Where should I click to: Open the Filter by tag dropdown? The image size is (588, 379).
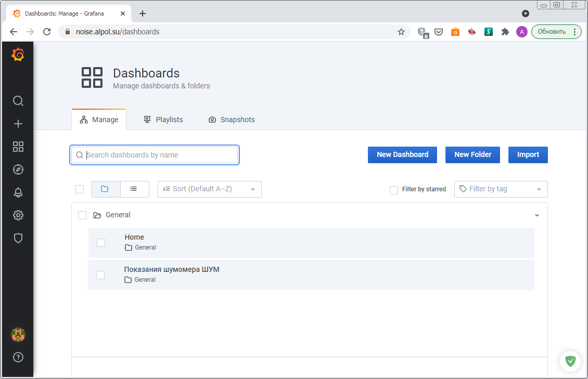501,189
